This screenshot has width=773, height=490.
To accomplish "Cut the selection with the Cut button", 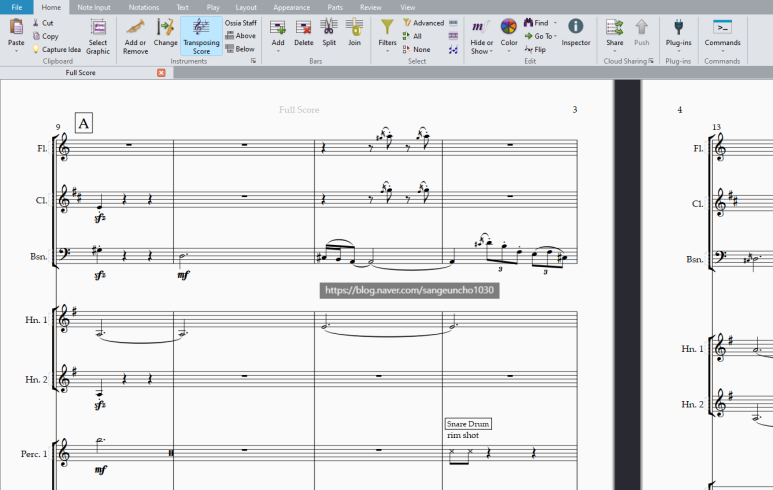I will [43, 23].
